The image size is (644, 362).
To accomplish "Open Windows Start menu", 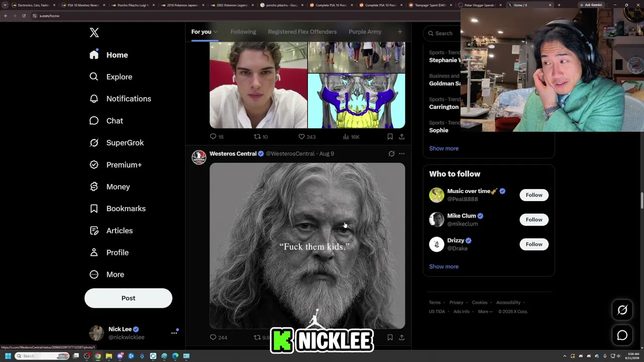I will [8, 356].
